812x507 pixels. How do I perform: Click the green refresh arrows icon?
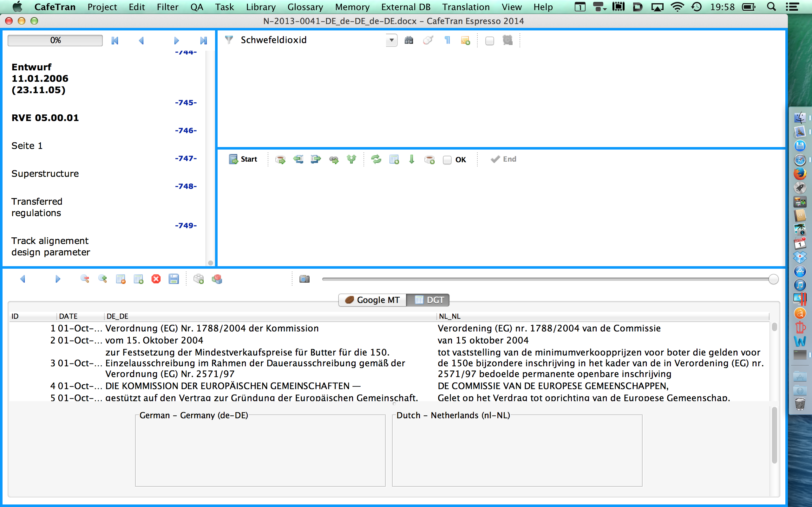point(376,159)
